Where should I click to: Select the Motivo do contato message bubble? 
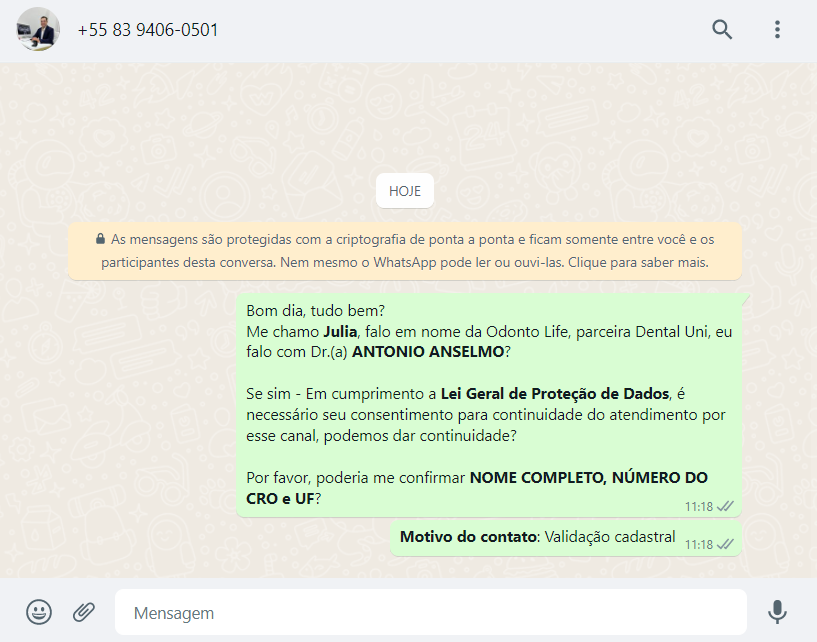tap(565, 538)
